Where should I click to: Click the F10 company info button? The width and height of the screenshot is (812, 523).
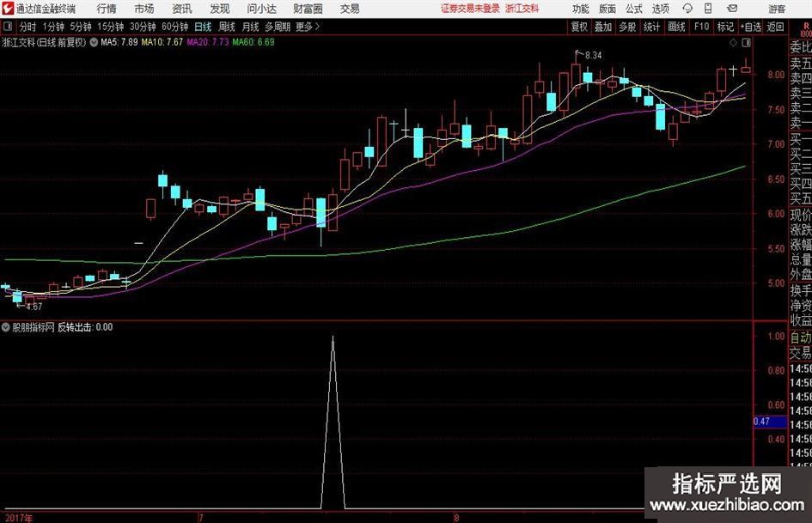click(701, 27)
